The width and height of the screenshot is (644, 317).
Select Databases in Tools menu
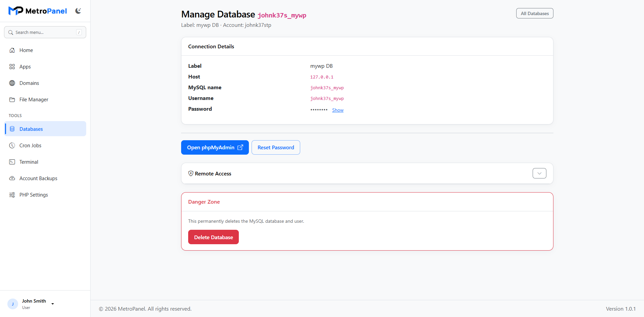(45, 129)
